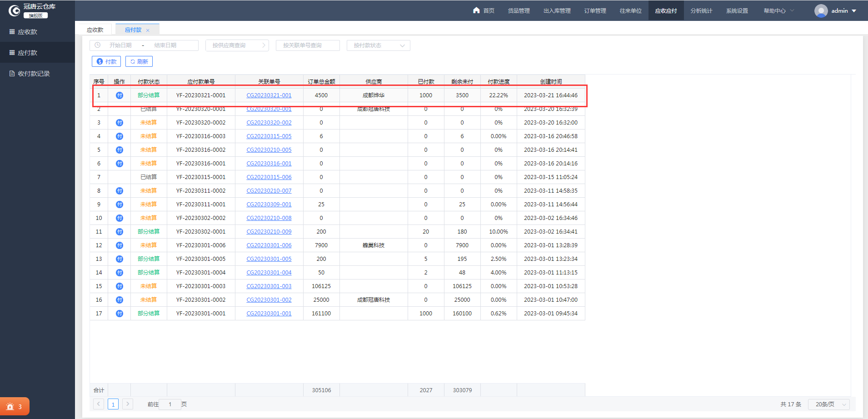Image resolution: width=868 pixels, height=419 pixels.
Task: Open link CG20230321-001
Action: (x=269, y=95)
